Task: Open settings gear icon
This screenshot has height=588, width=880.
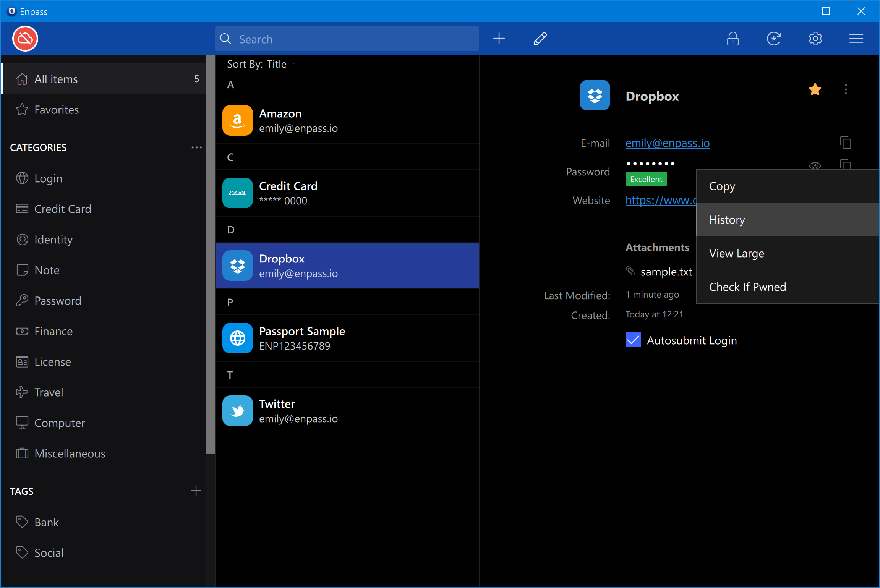Action: 815,39
